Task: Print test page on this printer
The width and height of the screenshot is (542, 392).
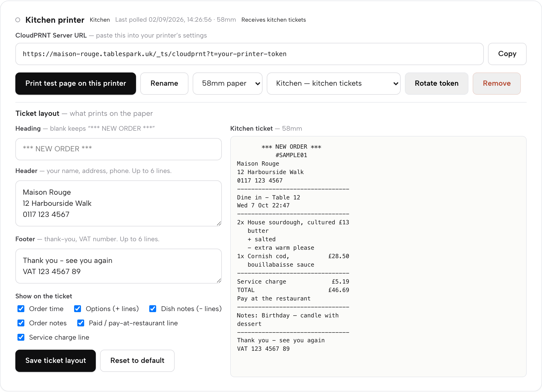Action: tap(76, 84)
